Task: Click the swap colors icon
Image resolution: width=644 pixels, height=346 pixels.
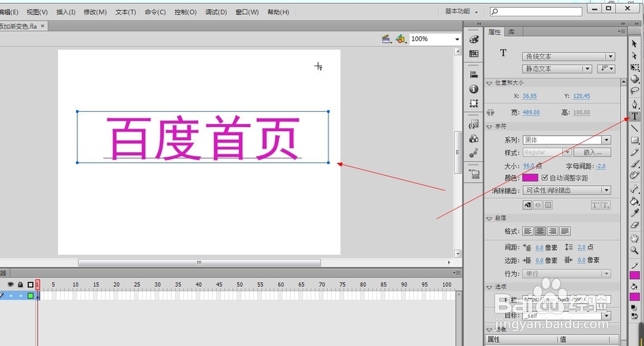Action: pos(634,316)
